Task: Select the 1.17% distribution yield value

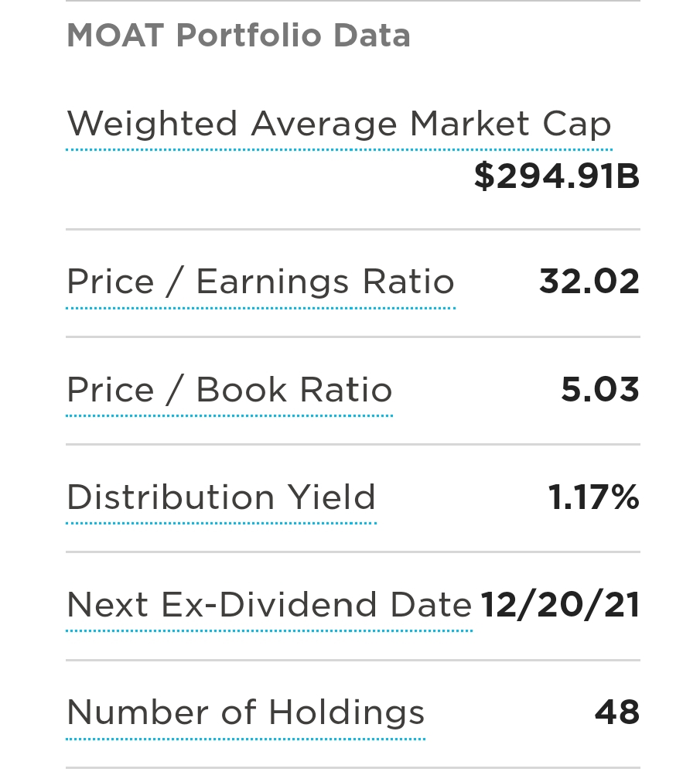Action: [x=594, y=497]
